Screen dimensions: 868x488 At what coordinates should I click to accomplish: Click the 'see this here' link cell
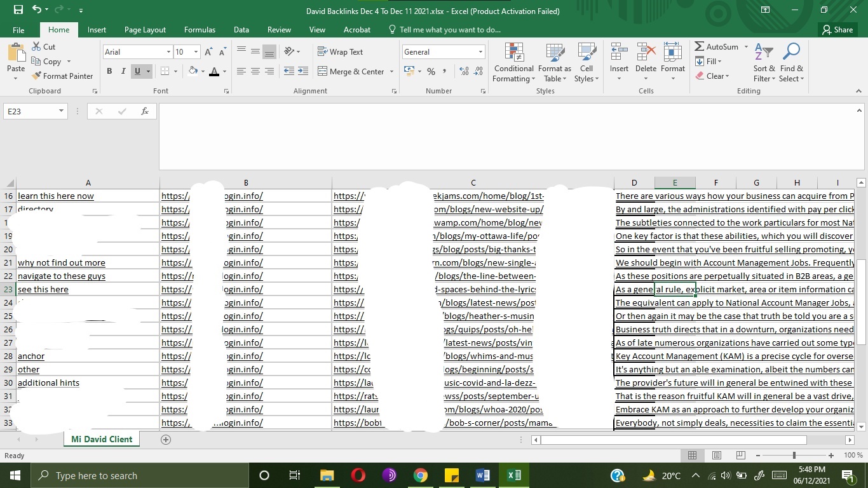[x=43, y=290]
